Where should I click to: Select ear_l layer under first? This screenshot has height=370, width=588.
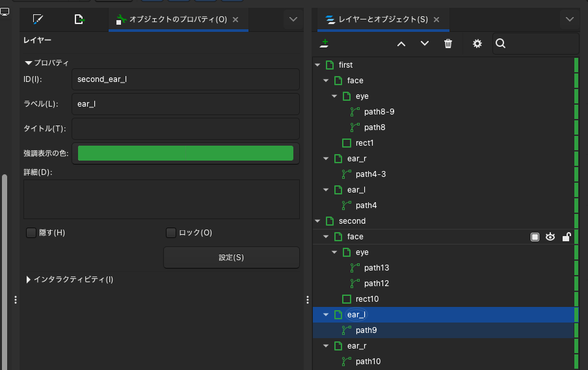356,190
